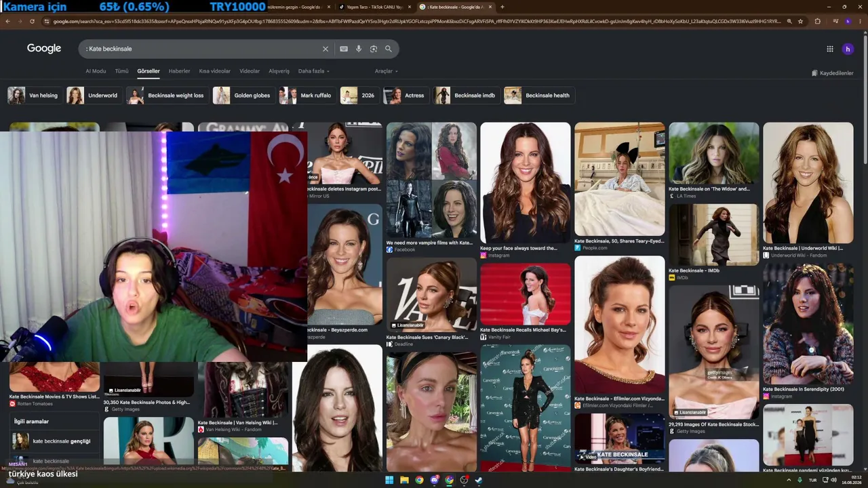Switch to the AI Modu tab
The height and width of the screenshot is (488, 868).
click(x=96, y=71)
